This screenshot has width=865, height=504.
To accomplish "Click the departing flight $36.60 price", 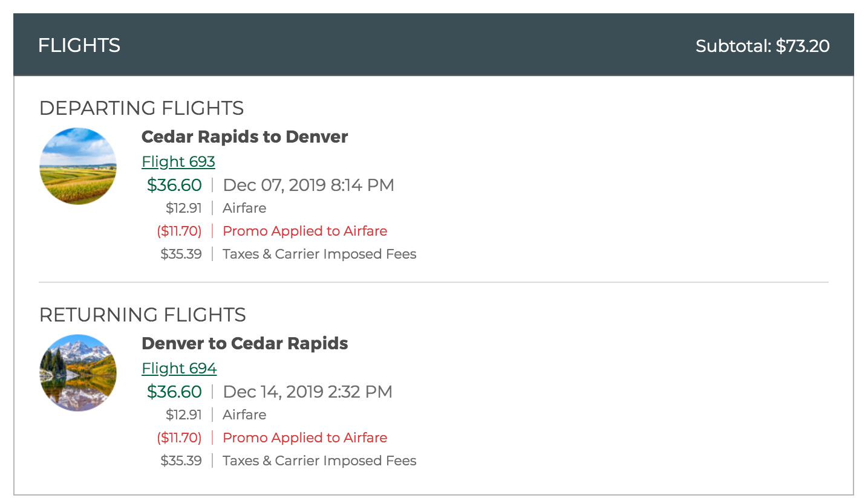I will pos(174,185).
